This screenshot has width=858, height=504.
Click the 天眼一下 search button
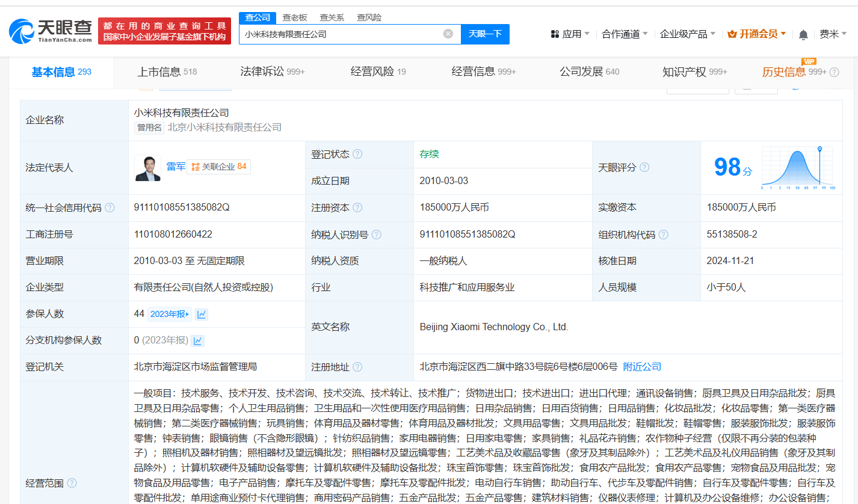pos(485,34)
